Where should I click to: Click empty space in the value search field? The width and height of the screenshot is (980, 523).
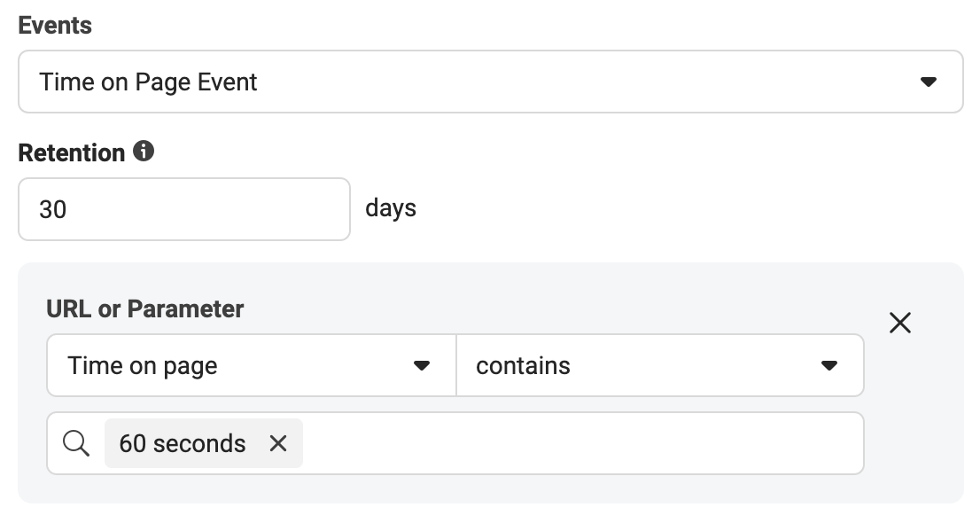581,443
